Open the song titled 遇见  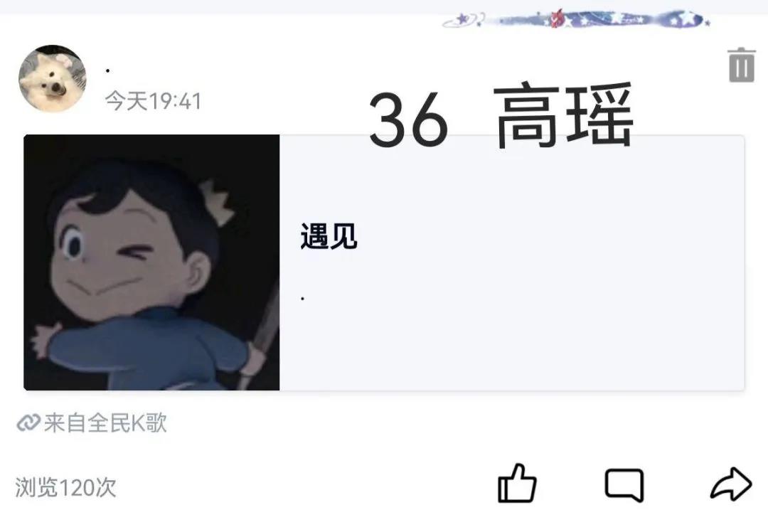(x=329, y=236)
